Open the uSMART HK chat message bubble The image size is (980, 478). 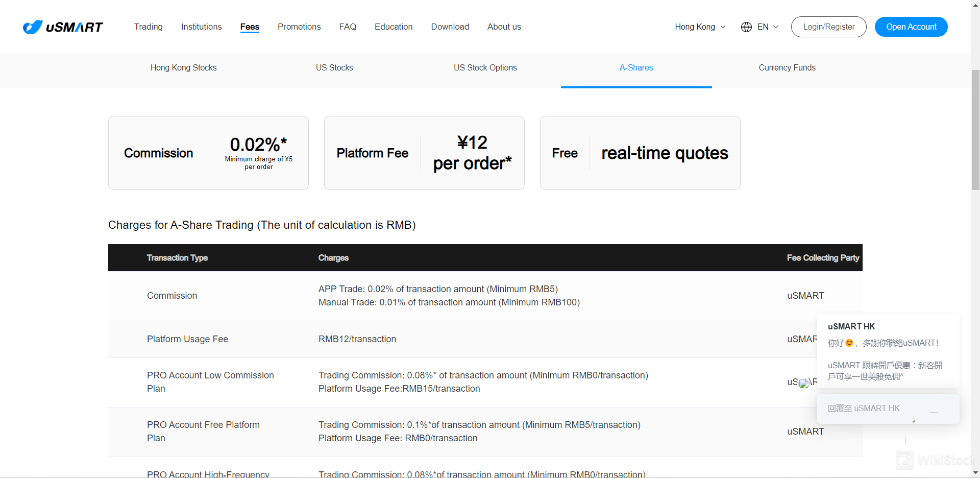[887, 351]
